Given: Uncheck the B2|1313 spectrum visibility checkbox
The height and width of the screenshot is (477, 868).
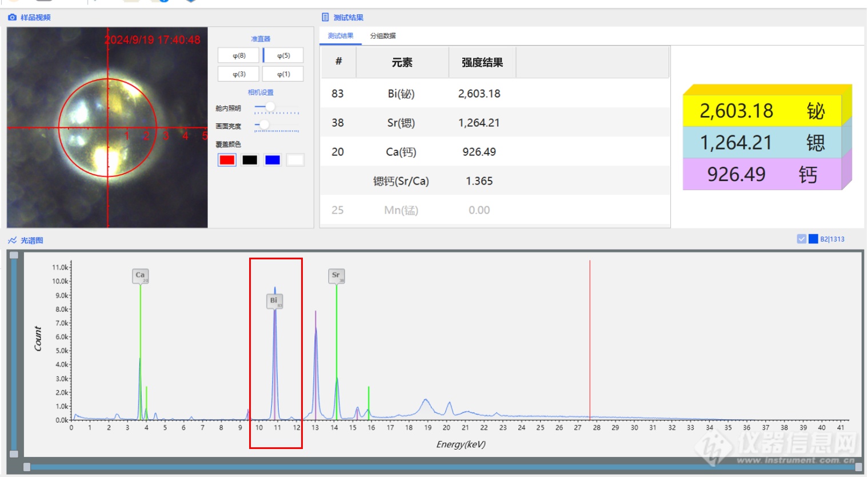Looking at the screenshot, I should click(x=802, y=239).
